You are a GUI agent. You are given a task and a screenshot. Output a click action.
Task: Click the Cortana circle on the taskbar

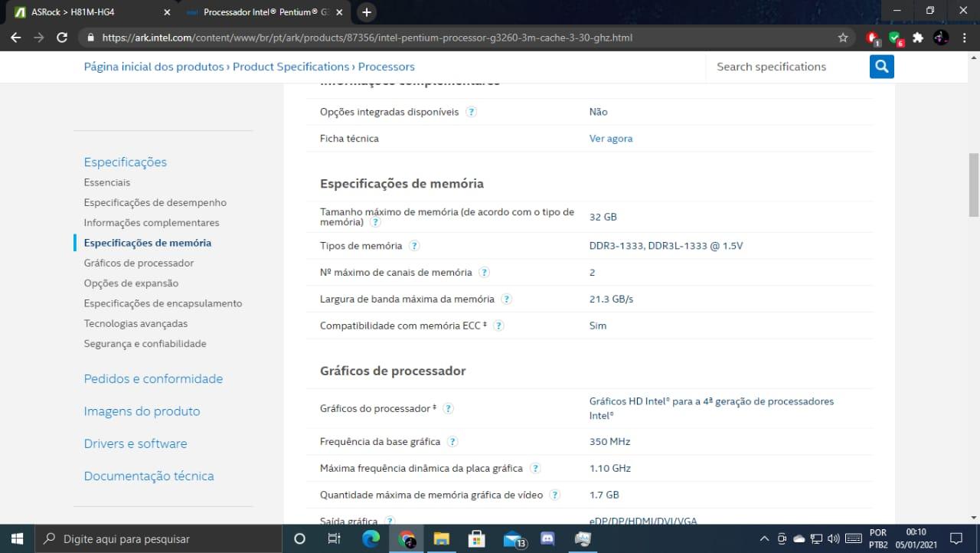point(299,538)
